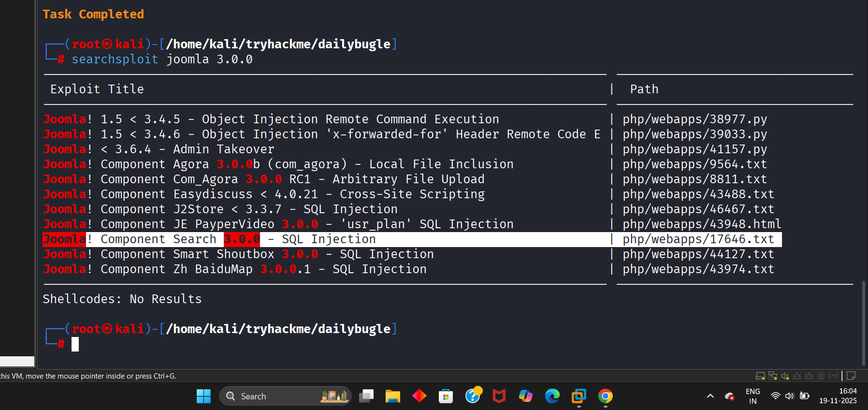Click the speaker volume tray icon
Image resolution: width=868 pixels, height=410 pixels.
click(789, 396)
